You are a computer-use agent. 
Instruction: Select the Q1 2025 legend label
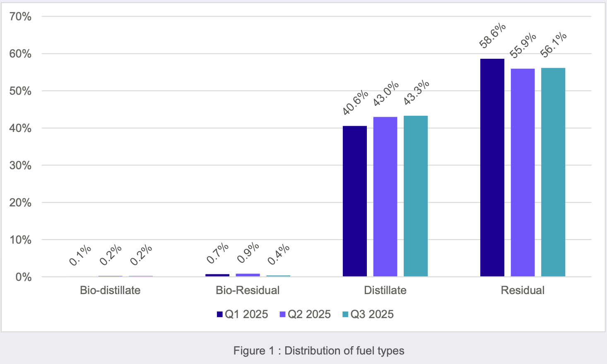pyautogui.click(x=246, y=314)
